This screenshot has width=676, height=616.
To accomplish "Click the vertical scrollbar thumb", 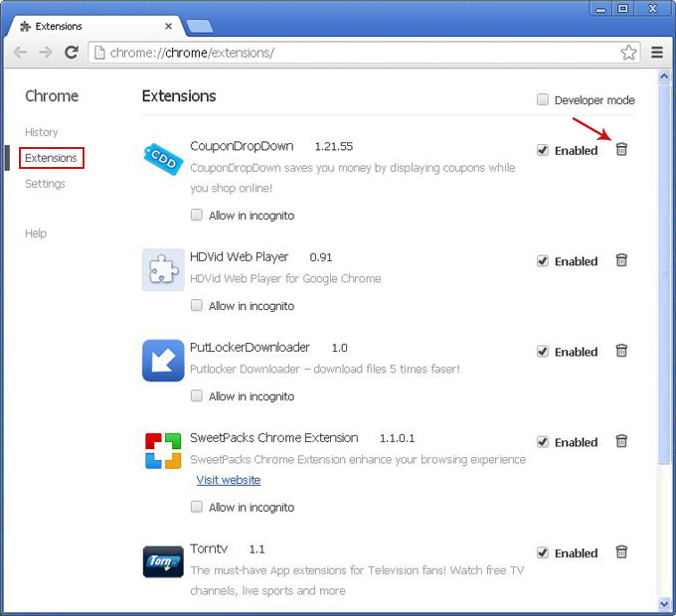I will coord(664,274).
